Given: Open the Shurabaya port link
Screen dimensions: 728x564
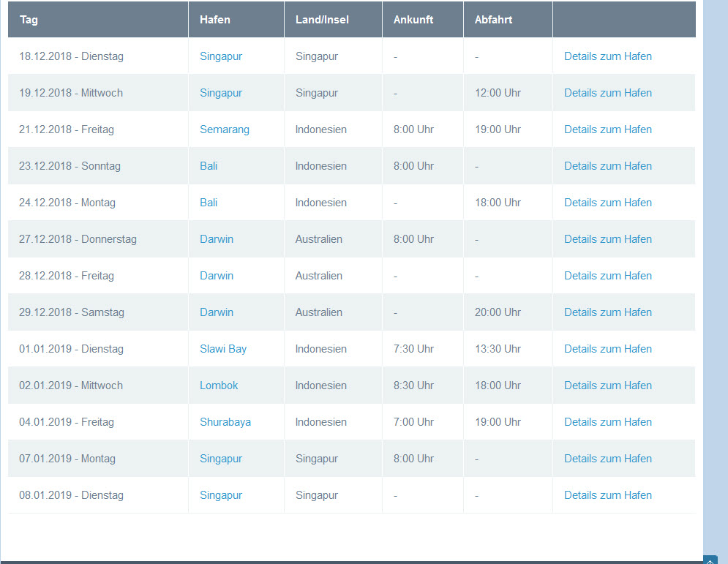Looking at the screenshot, I should pyautogui.click(x=225, y=422).
